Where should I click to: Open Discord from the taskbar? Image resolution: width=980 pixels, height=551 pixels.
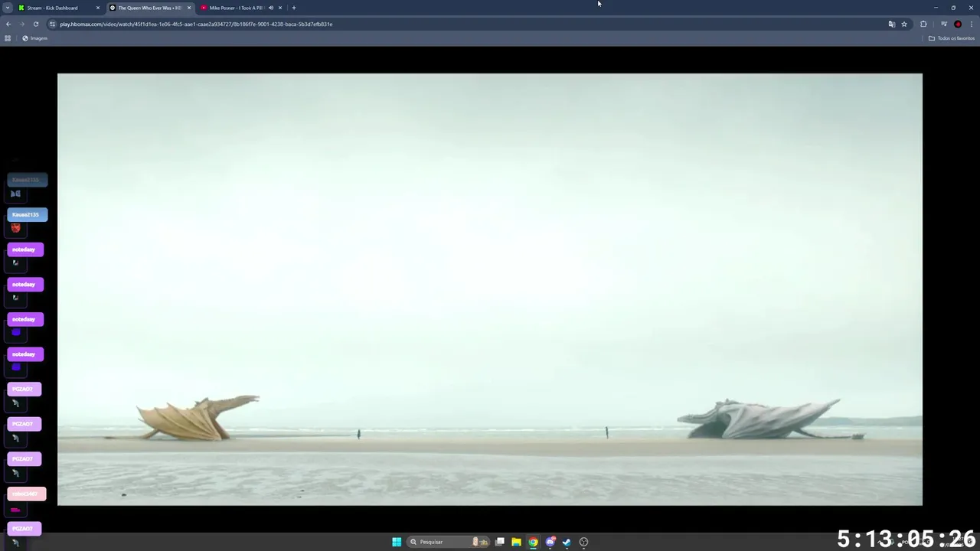(550, 542)
